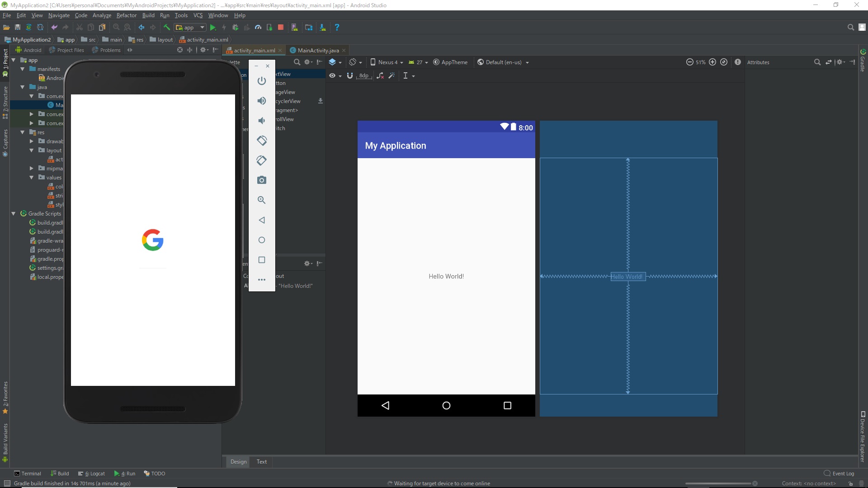Stop the running process with the red square

pos(280,28)
